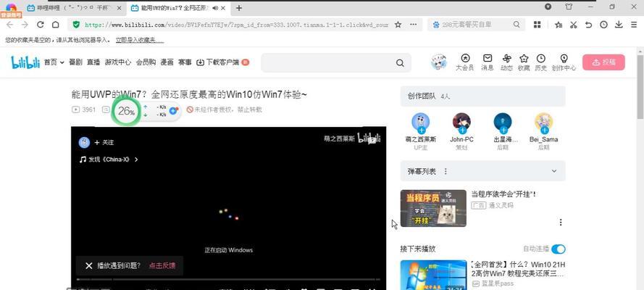Click the undo closed tab icon
The width and height of the screenshot is (644, 290).
pyautogui.click(x=588, y=25)
